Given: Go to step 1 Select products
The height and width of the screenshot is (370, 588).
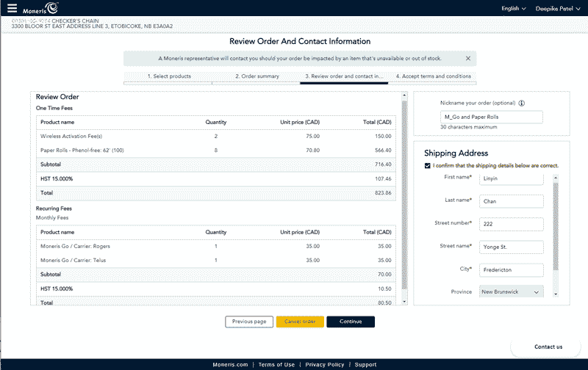Looking at the screenshot, I should click(169, 76).
